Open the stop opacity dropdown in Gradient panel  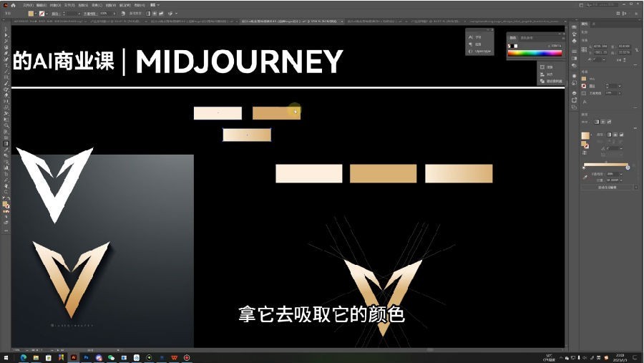click(x=620, y=174)
